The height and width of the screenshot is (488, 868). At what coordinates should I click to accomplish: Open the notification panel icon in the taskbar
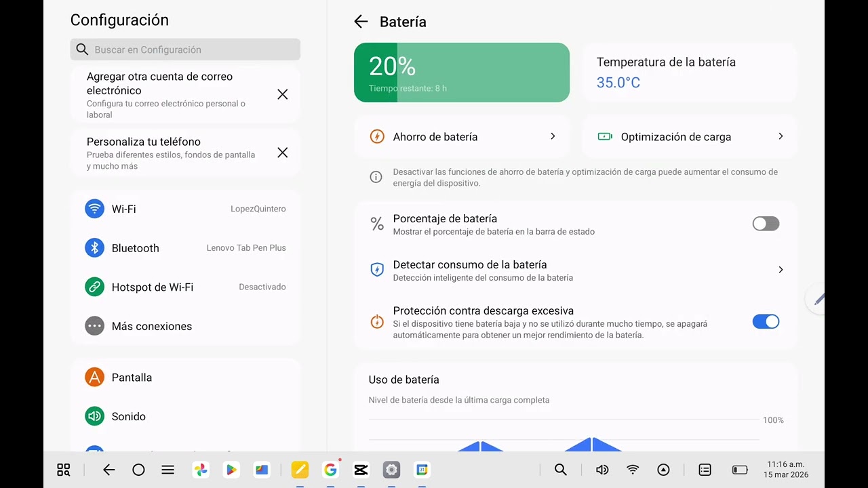(x=705, y=470)
